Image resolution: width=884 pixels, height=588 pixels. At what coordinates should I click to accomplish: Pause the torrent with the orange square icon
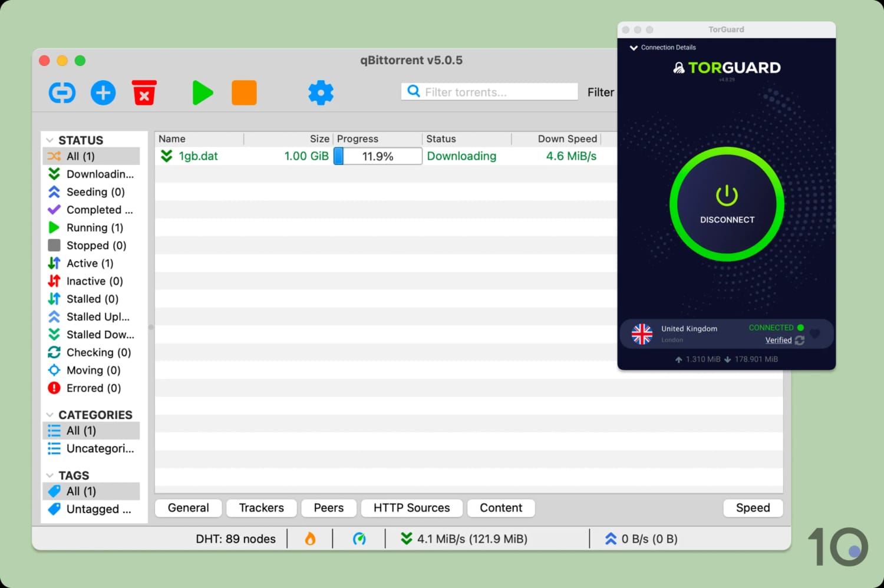(x=244, y=93)
